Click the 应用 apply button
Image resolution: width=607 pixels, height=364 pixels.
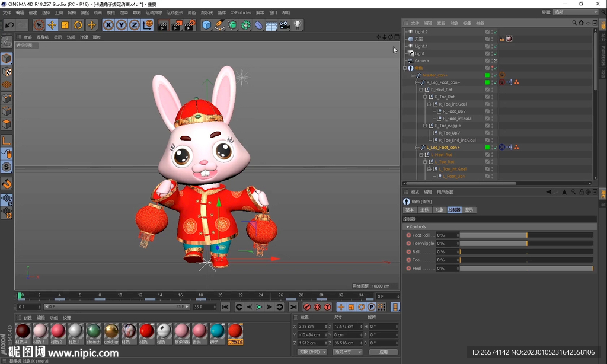click(x=384, y=352)
